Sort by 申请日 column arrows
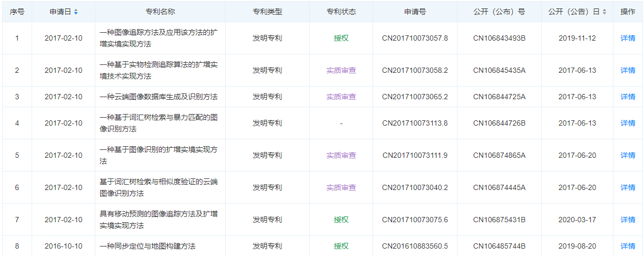The width and height of the screenshot is (644, 256). point(76,12)
